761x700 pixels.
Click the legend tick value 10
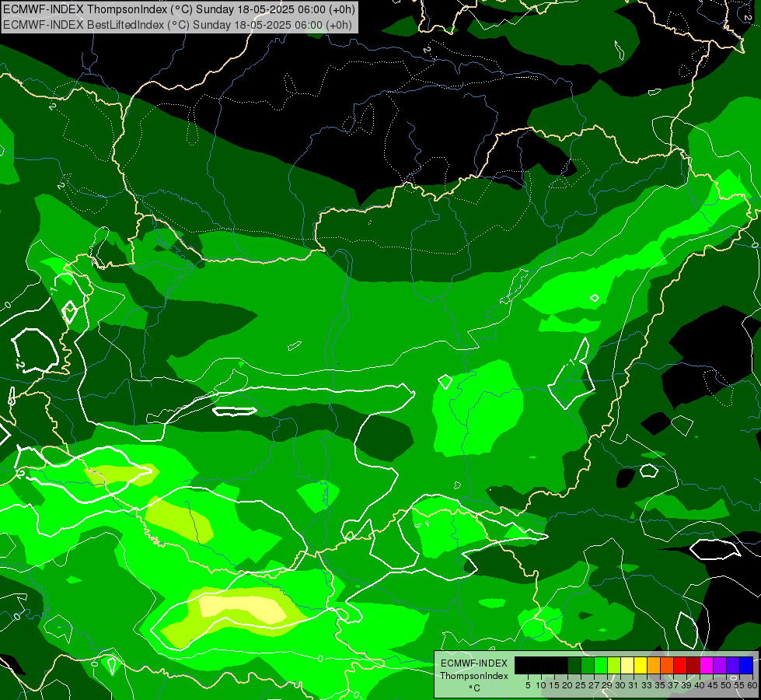(x=541, y=685)
